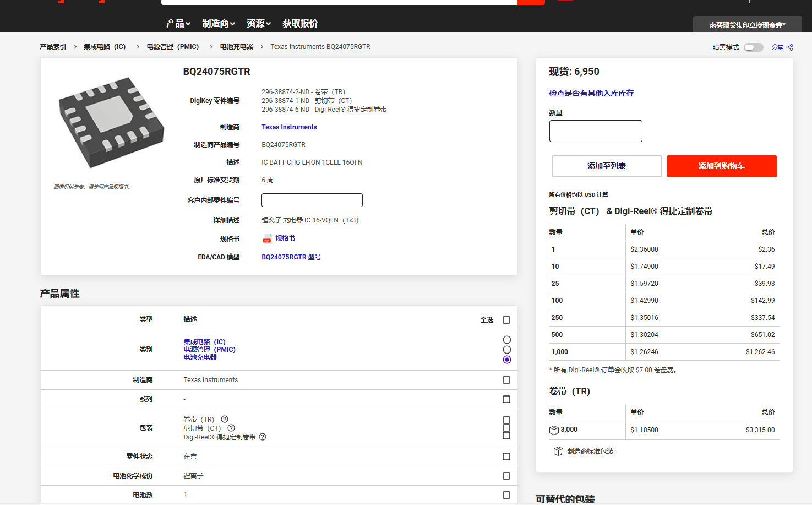
Task: Click help icon beside Digi-Reel® 得捷定制卷带
Action: coord(263,437)
